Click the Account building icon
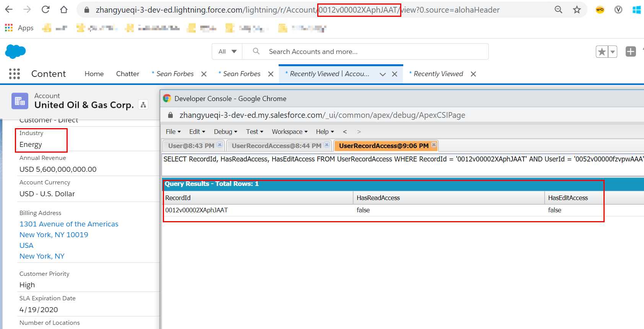The image size is (644, 329). (20, 101)
